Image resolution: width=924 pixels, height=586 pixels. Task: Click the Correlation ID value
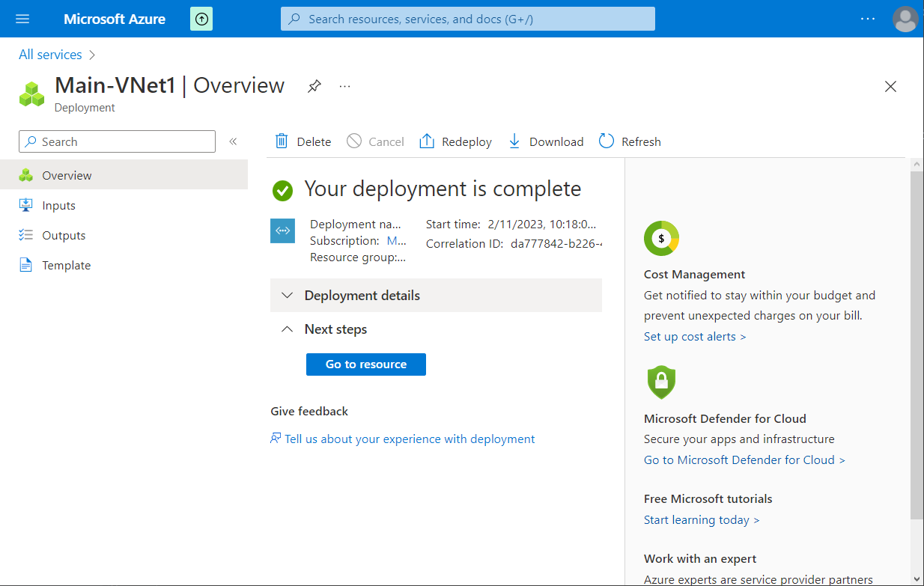[x=556, y=243]
